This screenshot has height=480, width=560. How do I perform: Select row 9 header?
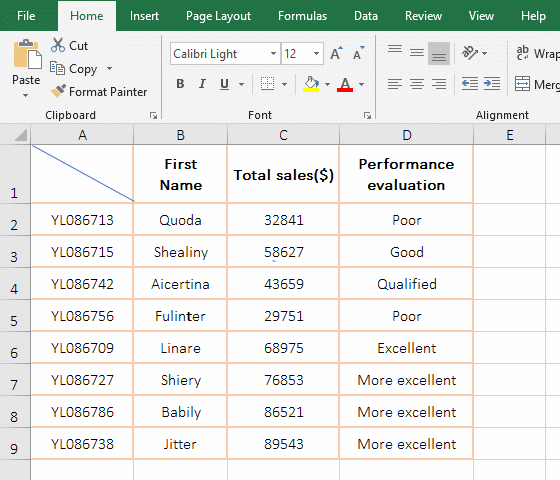14,444
